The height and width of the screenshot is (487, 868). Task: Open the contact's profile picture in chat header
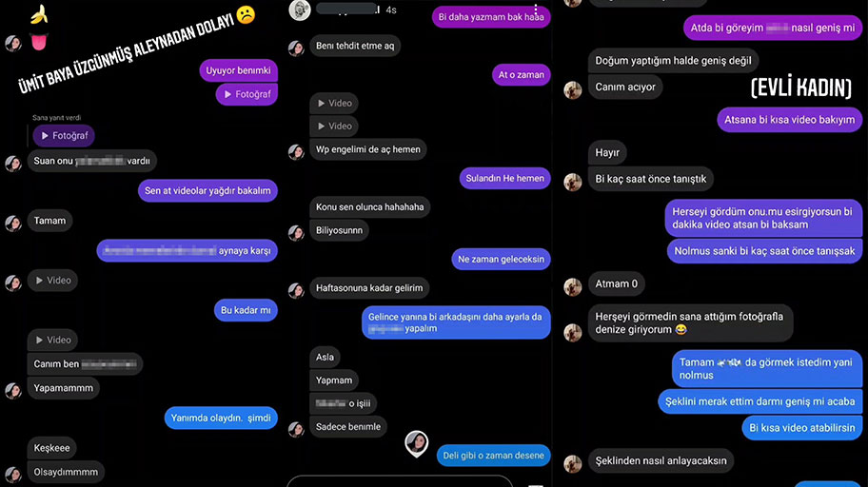pyautogui.click(x=300, y=10)
